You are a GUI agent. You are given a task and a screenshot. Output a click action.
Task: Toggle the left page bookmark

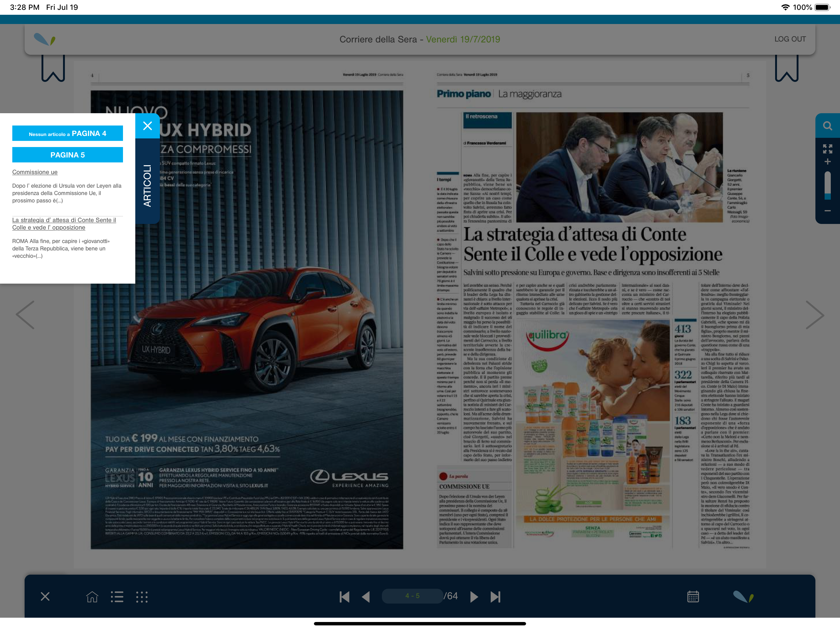click(x=53, y=68)
